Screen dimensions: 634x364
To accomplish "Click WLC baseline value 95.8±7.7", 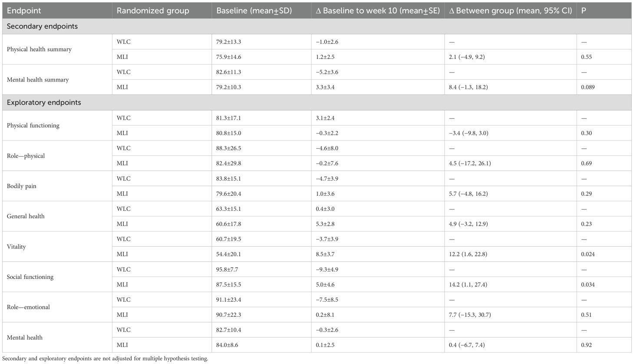I will point(228,269).
